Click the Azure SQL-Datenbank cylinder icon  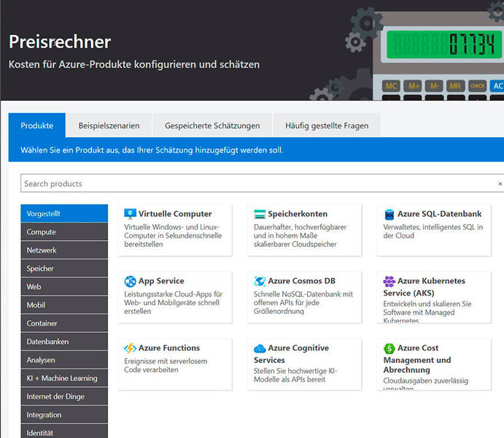[x=389, y=214]
